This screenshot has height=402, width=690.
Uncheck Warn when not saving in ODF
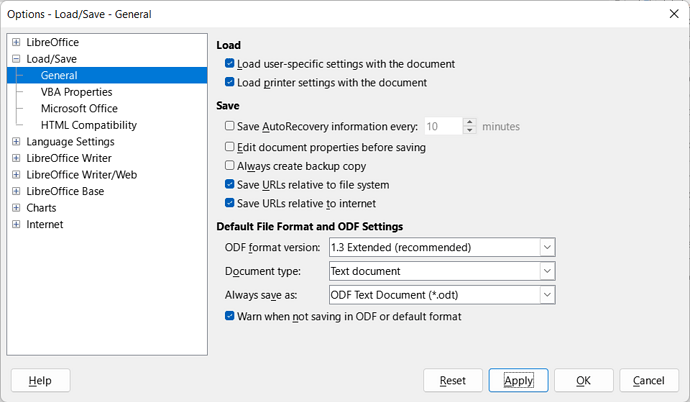[x=229, y=316]
